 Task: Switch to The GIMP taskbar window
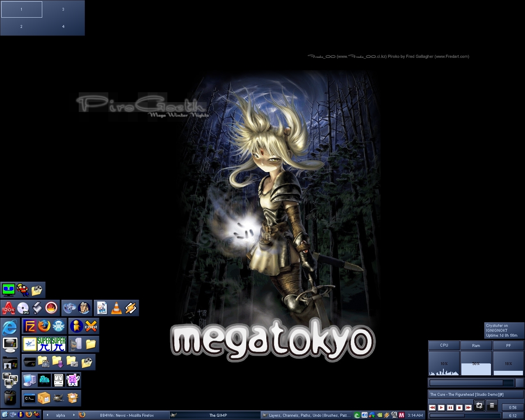click(x=215, y=415)
